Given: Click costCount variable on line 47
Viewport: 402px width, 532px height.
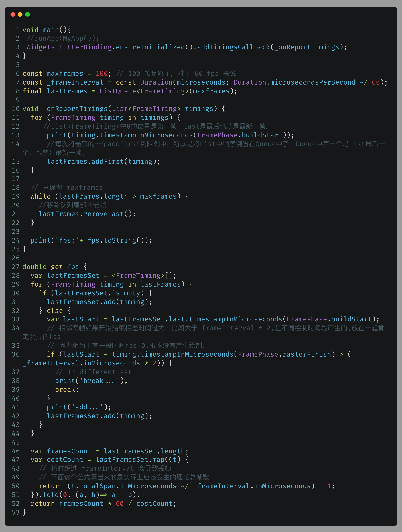Looking at the screenshot, I should (65, 460).
